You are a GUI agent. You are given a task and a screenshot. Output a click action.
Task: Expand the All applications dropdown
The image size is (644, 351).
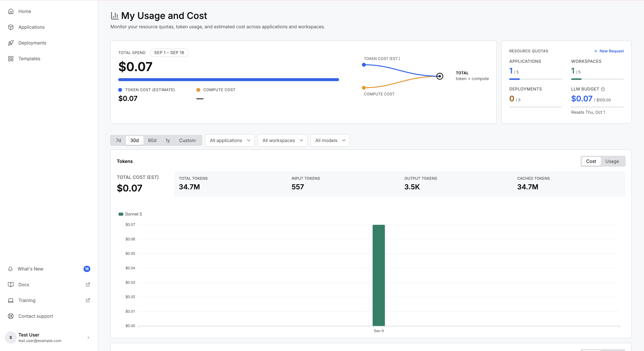230,140
